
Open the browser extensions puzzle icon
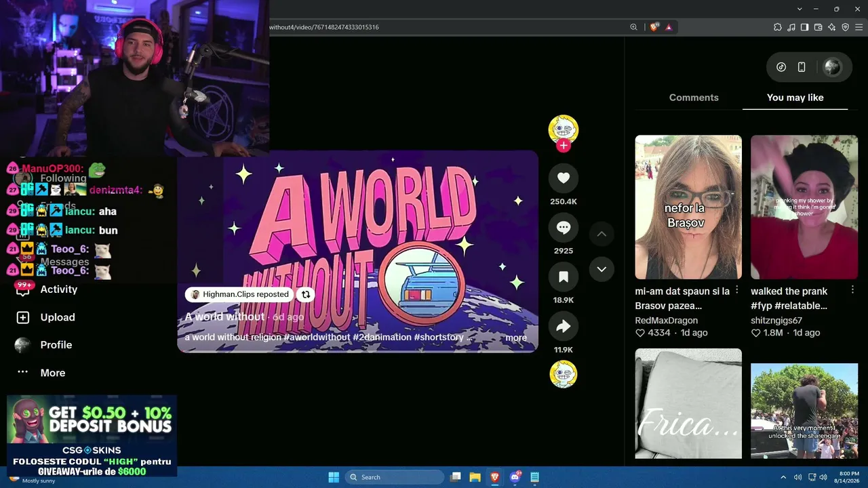click(777, 27)
